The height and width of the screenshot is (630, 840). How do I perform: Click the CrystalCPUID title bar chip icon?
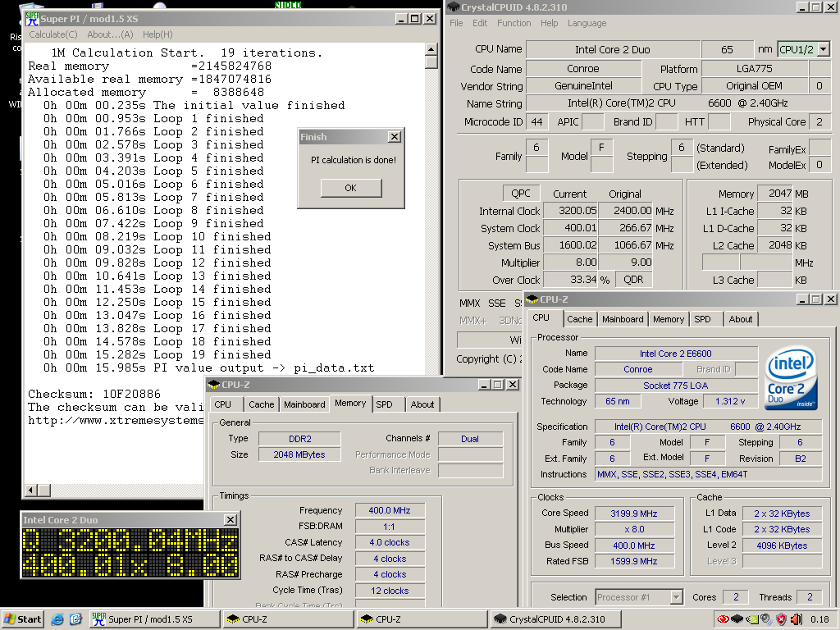tap(453, 7)
